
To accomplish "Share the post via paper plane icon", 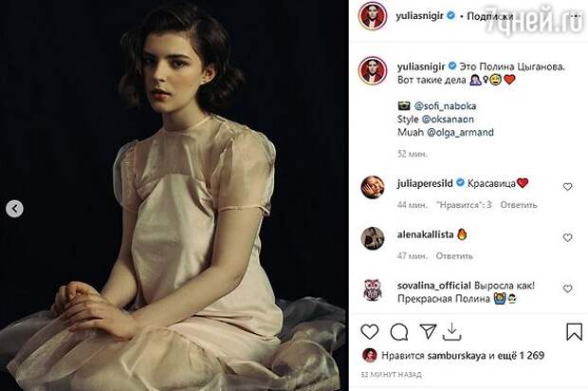I will point(428,331).
